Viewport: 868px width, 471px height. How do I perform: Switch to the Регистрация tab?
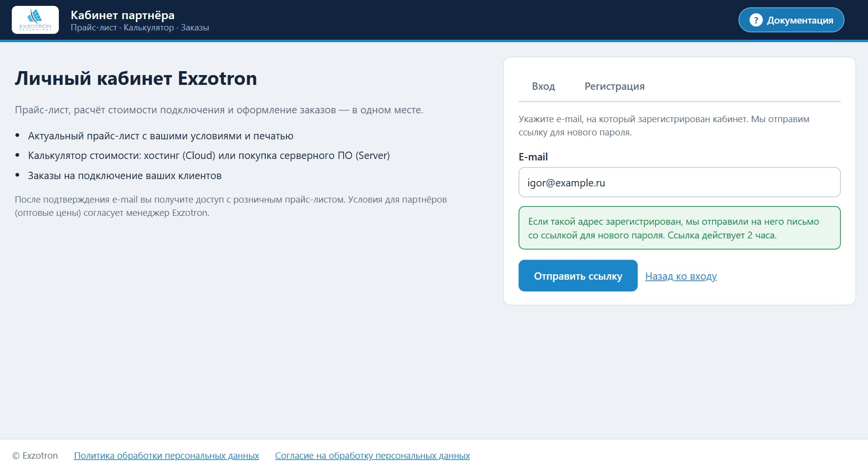[614, 86]
